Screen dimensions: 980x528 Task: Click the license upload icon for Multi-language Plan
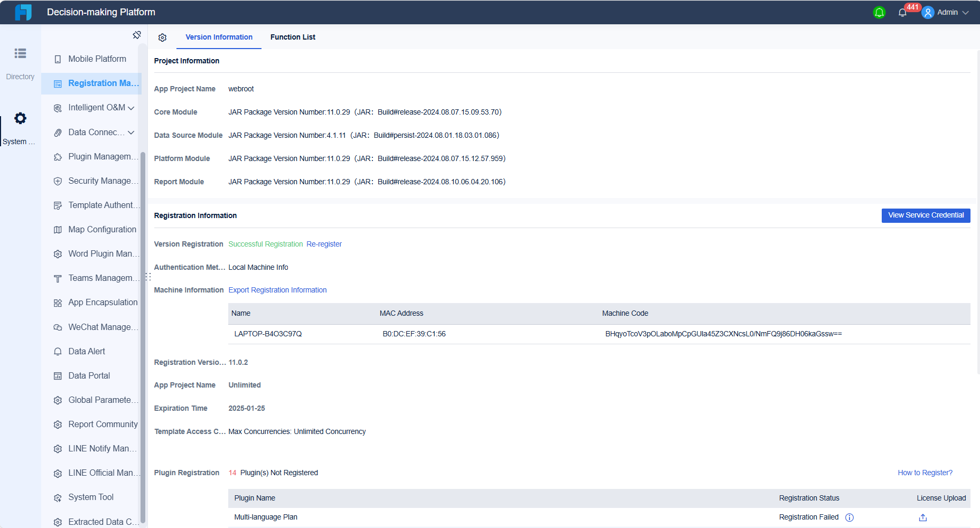922,517
